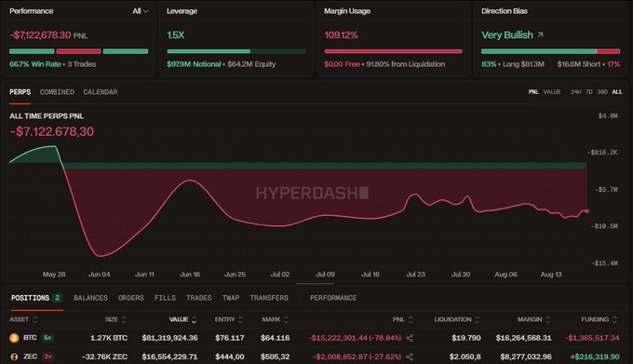The height and width of the screenshot is (364, 633).
Task: Click the chart endpoint marker dot
Action: [x=586, y=211]
